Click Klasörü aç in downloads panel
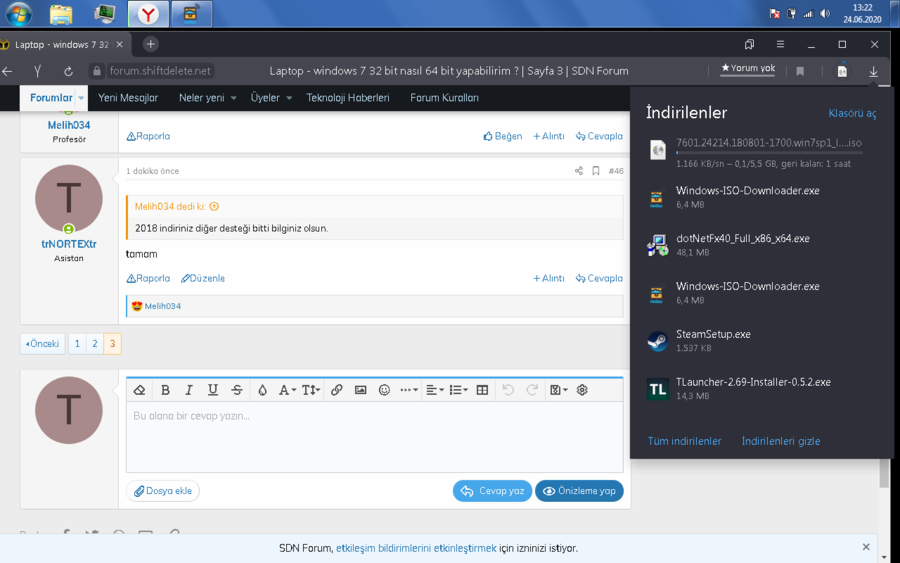Screen dimensions: 900x563 (x=852, y=114)
